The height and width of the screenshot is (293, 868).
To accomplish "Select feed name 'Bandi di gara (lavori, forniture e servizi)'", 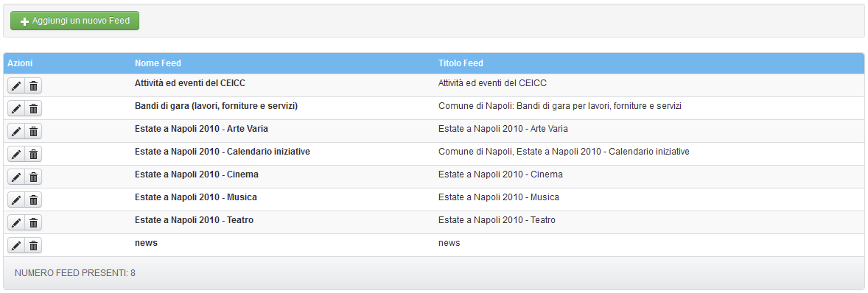I will [216, 105].
